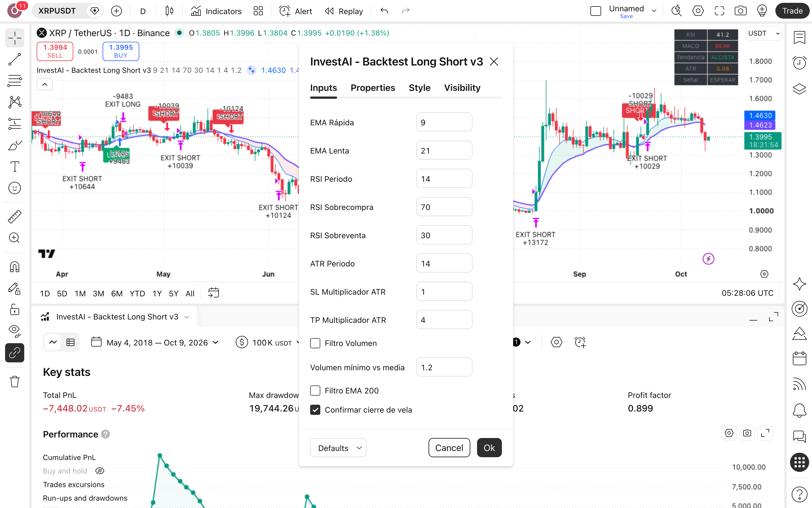
Task: Enable the Filtro EMA 200 checkbox
Action: [315, 390]
